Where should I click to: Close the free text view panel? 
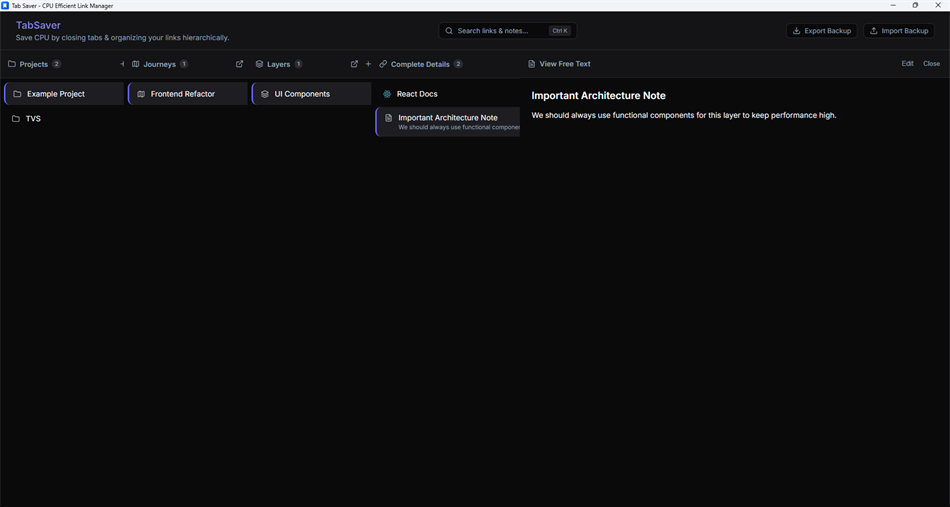tap(931, 64)
